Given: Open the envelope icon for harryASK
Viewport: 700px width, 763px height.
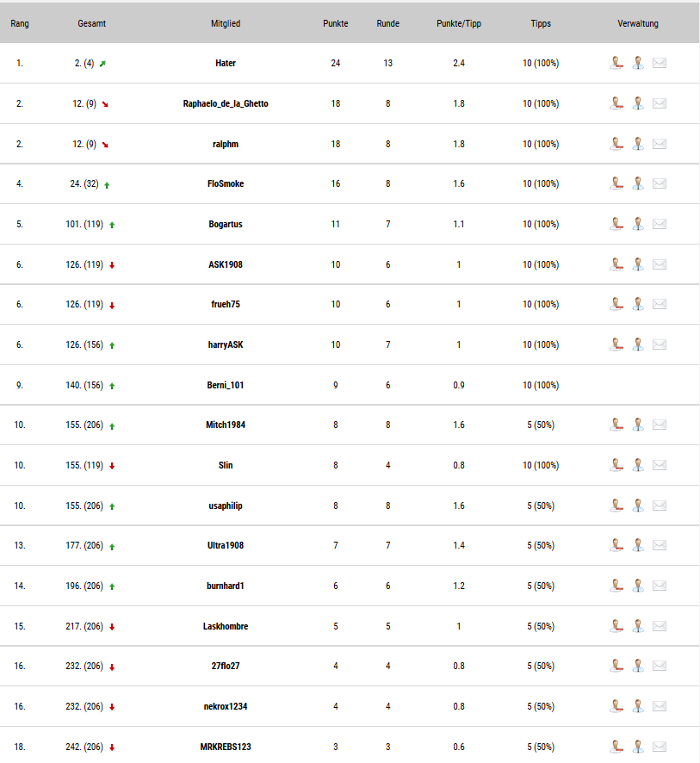Looking at the screenshot, I should [660, 344].
